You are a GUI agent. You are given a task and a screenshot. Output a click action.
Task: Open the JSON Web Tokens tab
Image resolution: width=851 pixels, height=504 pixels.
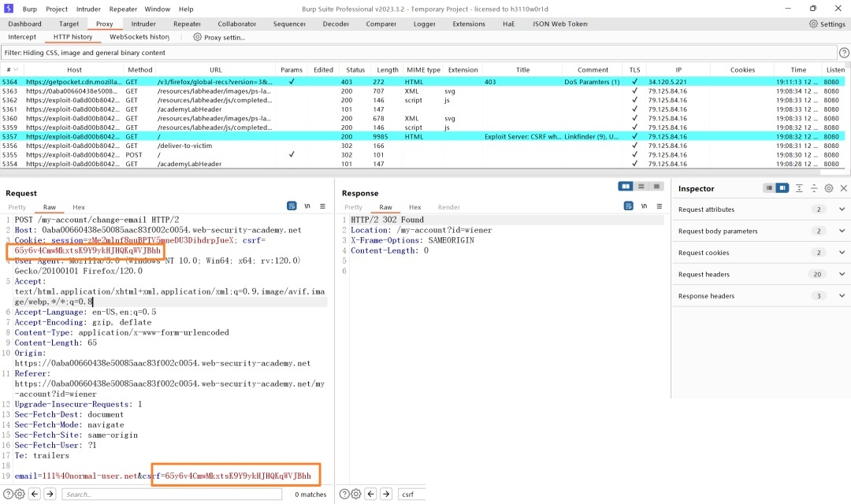point(560,24)
